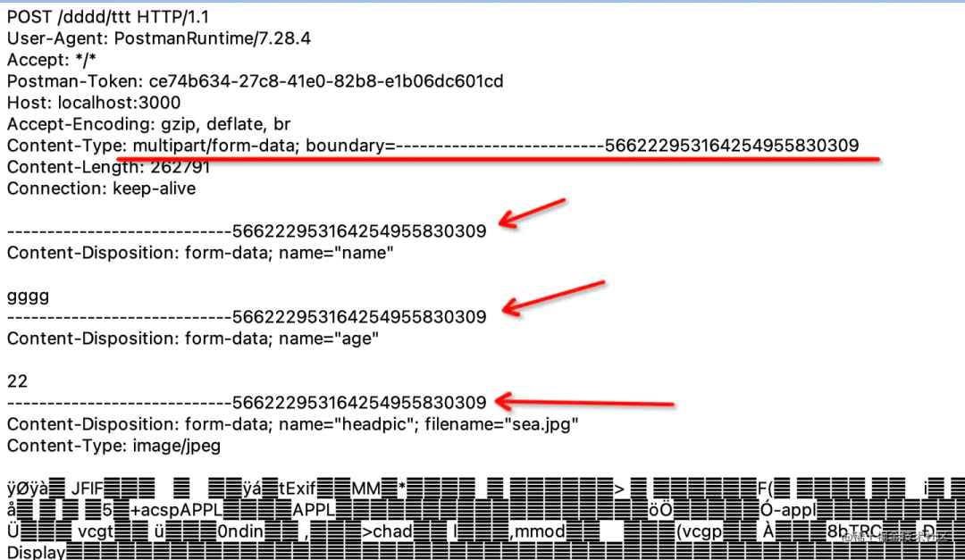
Task: Click the Content-Disposition name="age" line
Action: [x=193, y=339]
